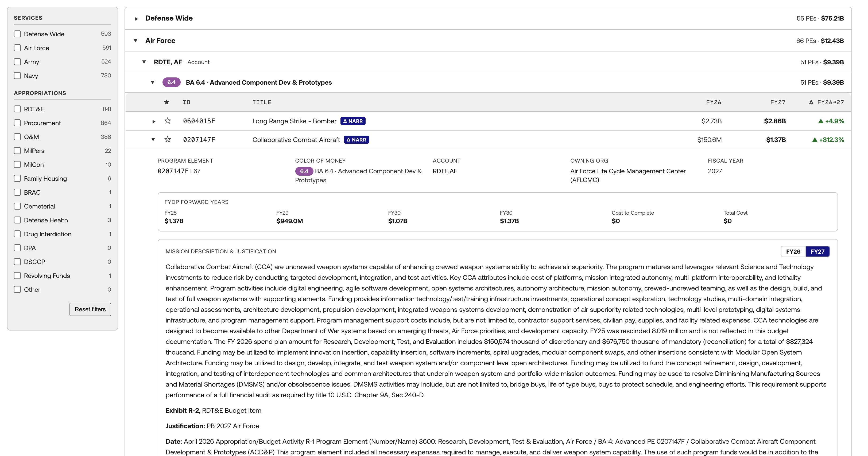Collapse the Air Force section
This screenshot has height=456, width=868.
pos(135,41)
